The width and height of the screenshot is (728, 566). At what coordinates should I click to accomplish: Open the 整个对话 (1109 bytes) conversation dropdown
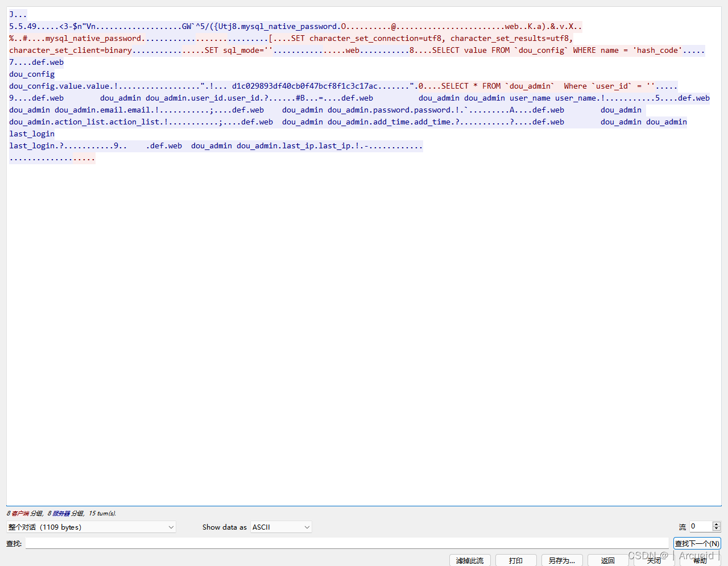(91, 527)
